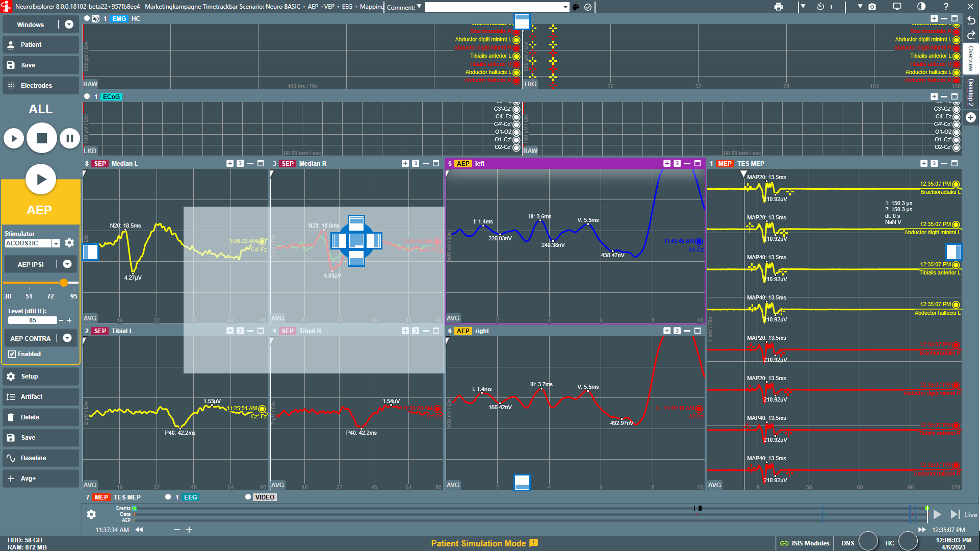The width and height of the screenshot is (980, 551).
Task: Confirm comment with the checkmark icon
Action: coord(588,7)
